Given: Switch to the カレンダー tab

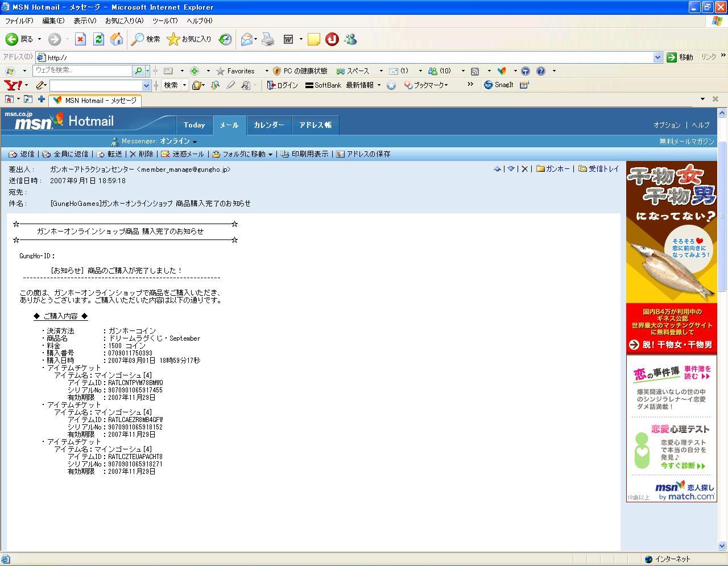Looking at the screenshot, I should [268, 125].
